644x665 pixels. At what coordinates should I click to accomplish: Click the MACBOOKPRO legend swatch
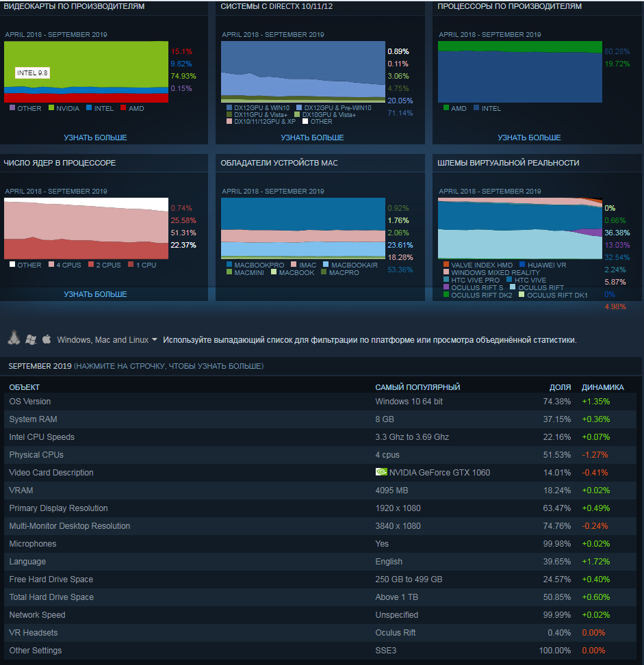[x=229, y=264]
